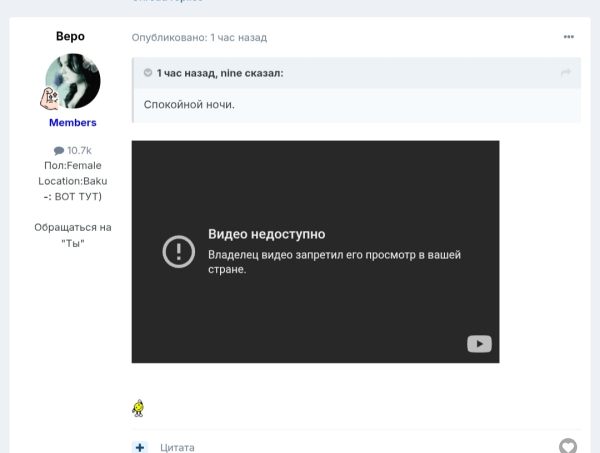Viewport: 600px width, 453px height.
Task: Click the yellow smiley emoji below video
Action: click(x=138, y=408)
